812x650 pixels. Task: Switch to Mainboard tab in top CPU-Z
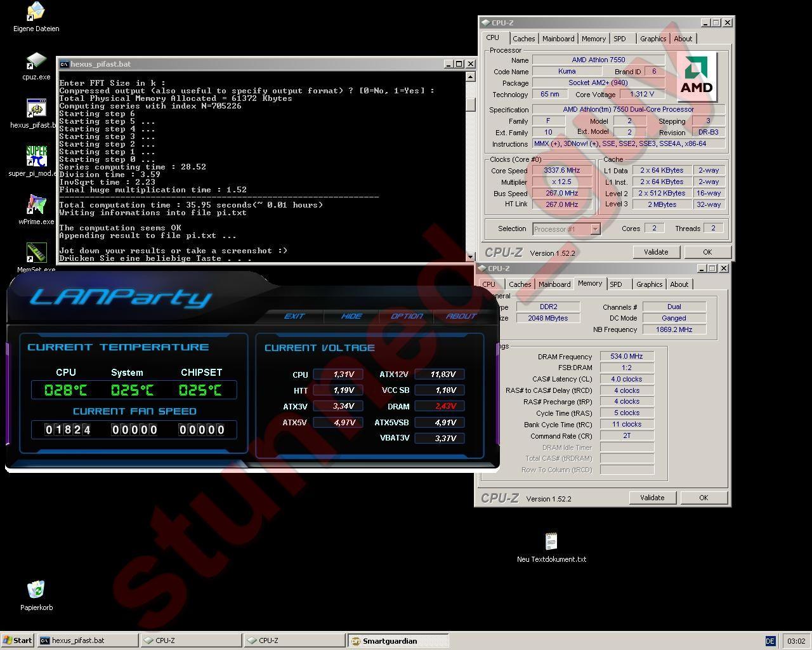[x=558, y=39]
